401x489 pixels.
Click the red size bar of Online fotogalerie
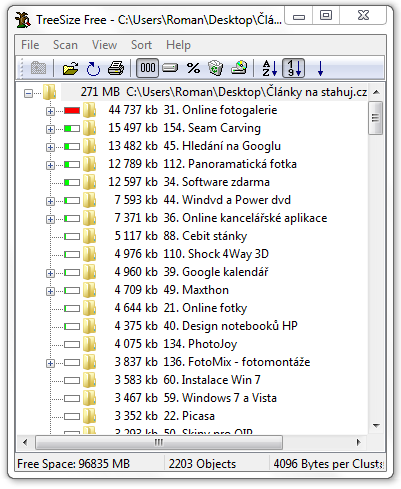click(x=72, y=110)
